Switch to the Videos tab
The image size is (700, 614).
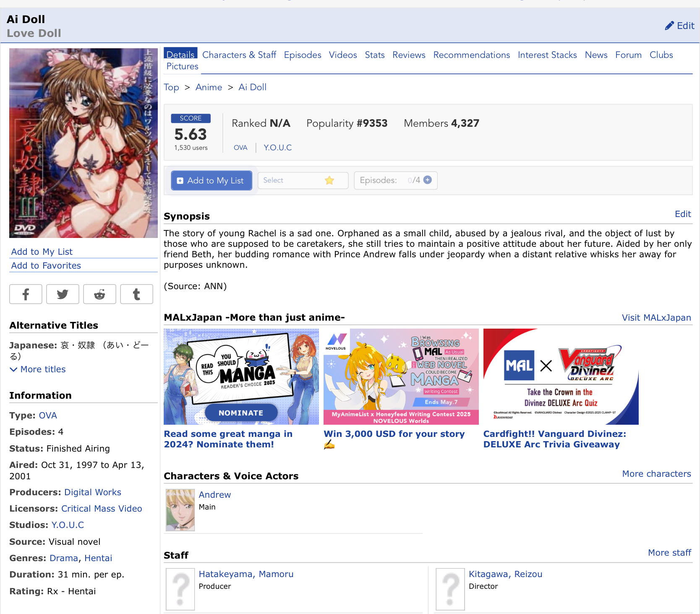343,55
